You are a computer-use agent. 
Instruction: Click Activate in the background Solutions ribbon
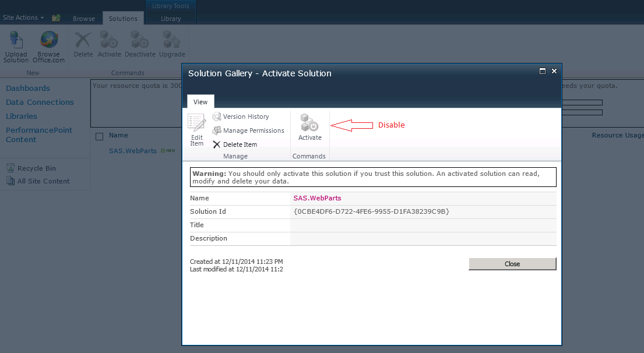coord(109,45)
